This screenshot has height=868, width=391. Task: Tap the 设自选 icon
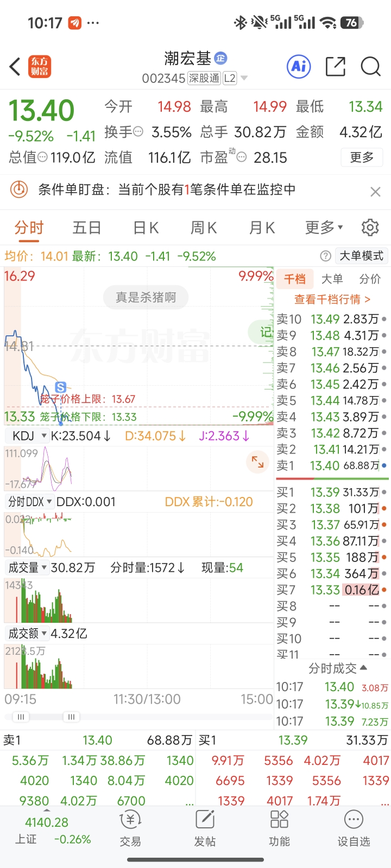(354, 827)
